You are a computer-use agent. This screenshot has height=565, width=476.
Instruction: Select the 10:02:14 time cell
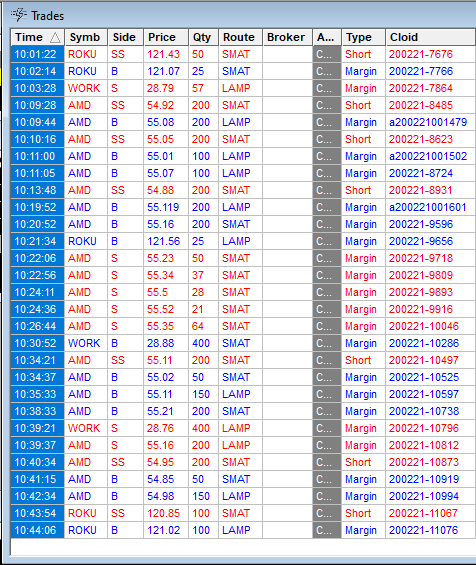tap(37, 71)
